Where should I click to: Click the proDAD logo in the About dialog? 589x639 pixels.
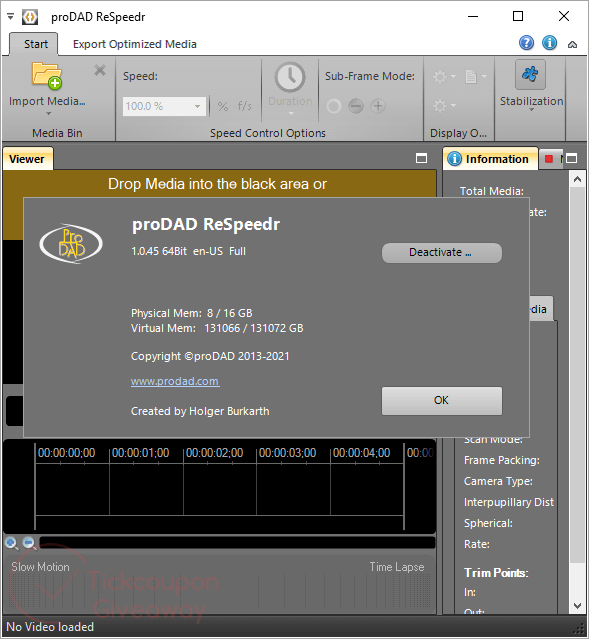point(71,243)
